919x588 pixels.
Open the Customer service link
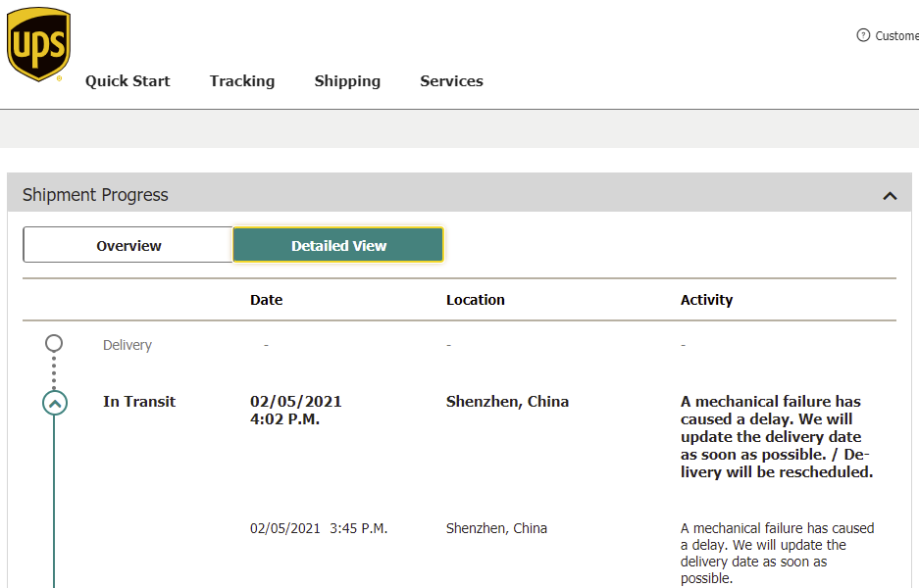(x=896, y=35)
